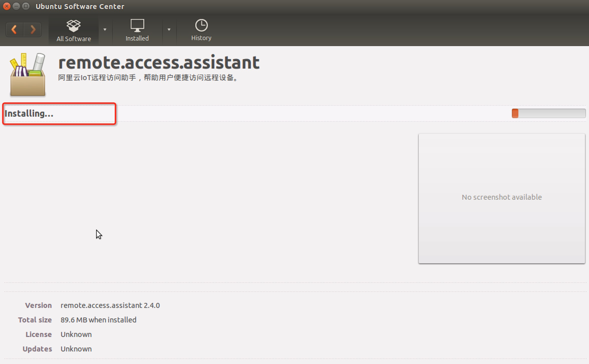Go back with the left arrow button

15,30
